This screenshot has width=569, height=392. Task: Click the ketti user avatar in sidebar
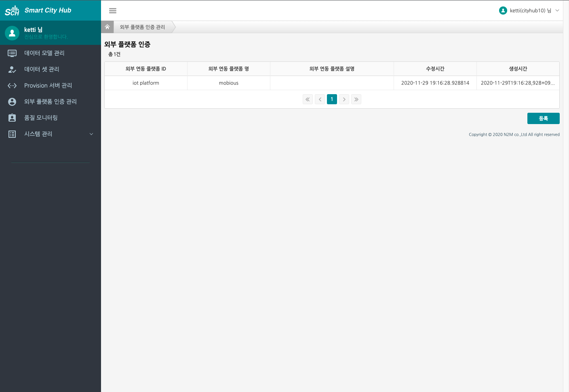coord(12,33)
